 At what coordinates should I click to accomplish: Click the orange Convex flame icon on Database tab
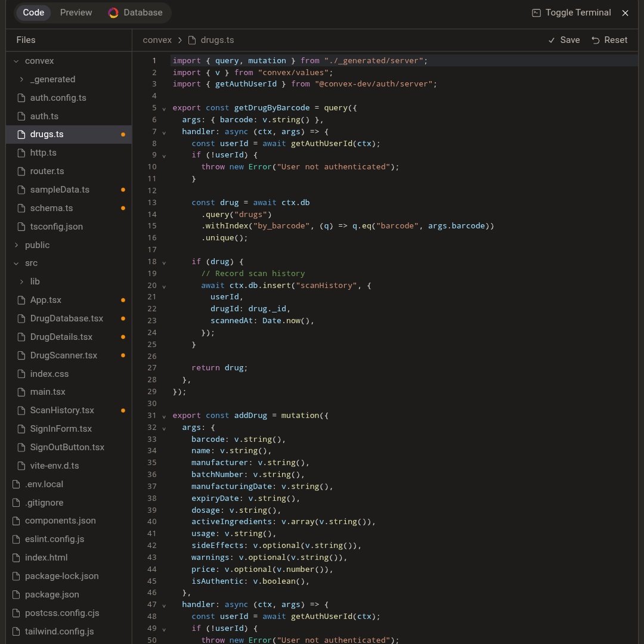113,12
